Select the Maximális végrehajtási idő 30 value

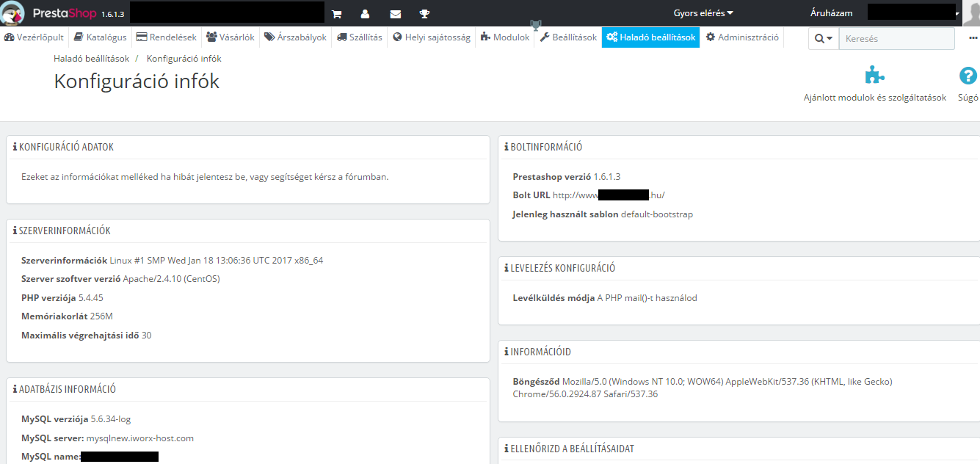146,336
